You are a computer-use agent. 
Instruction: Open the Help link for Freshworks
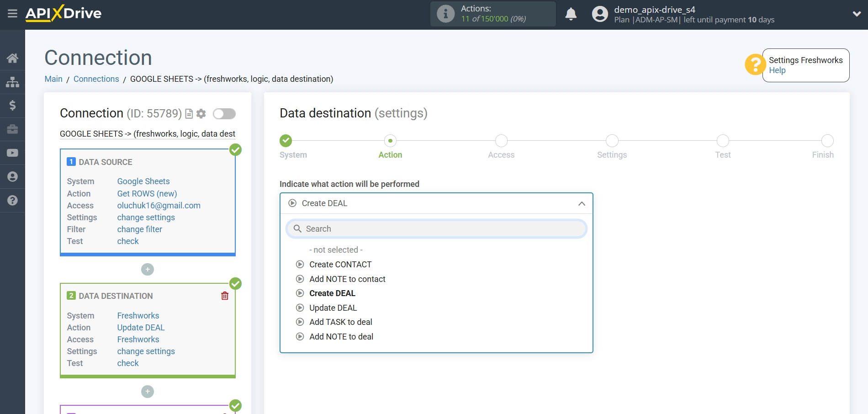(x=777, y=70)
